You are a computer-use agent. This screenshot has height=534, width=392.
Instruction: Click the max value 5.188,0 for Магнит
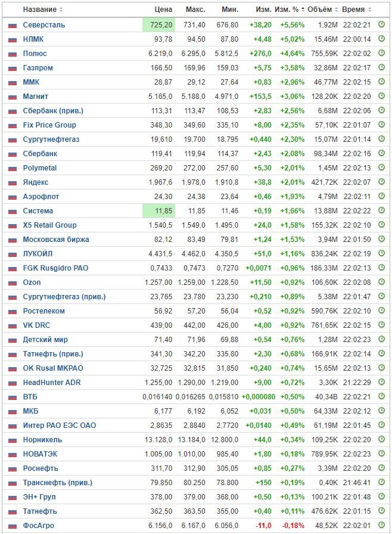[x=193, y=97]
